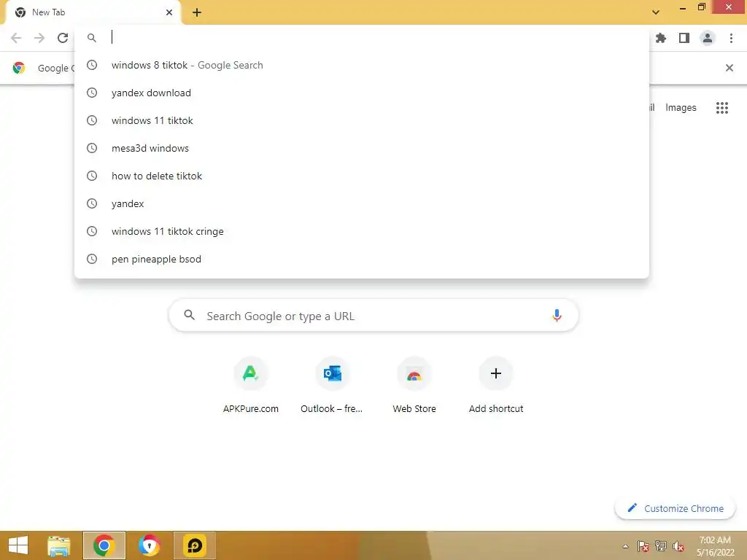Open the shielded browser taskbar icon
The height and width of the screenshot is (560, 747).
[x=149, y=545]
